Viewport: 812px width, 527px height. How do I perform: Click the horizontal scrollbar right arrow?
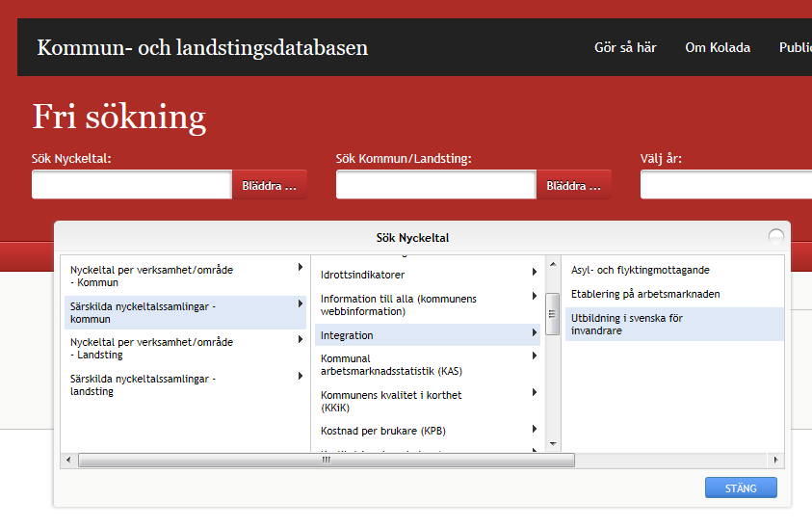coord(775,460)
